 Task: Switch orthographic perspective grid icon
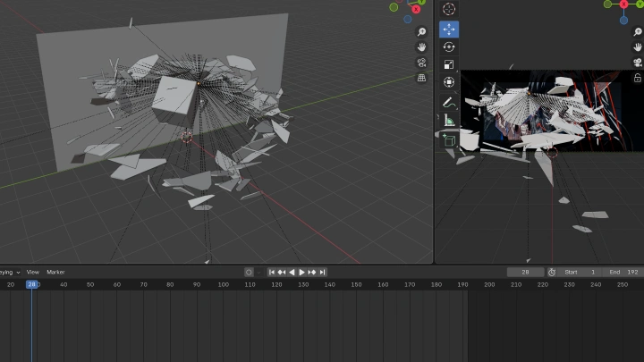[x=421, y=78]
